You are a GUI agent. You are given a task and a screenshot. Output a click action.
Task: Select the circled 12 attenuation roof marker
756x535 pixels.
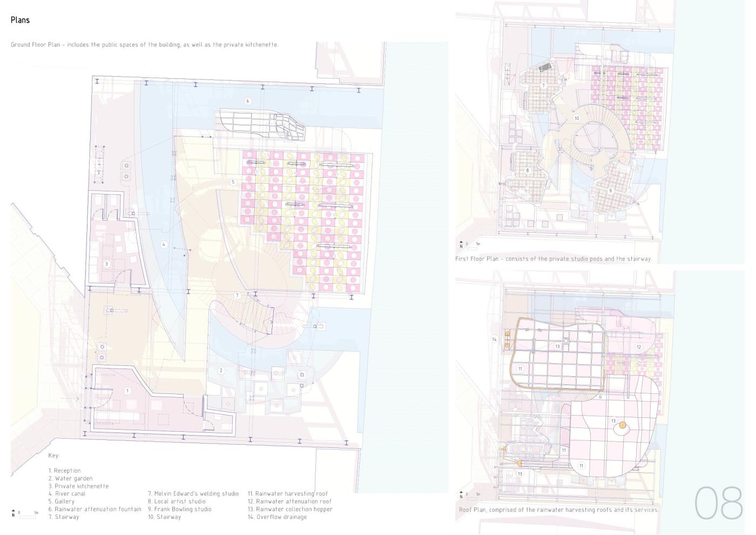tap(639, 347)
